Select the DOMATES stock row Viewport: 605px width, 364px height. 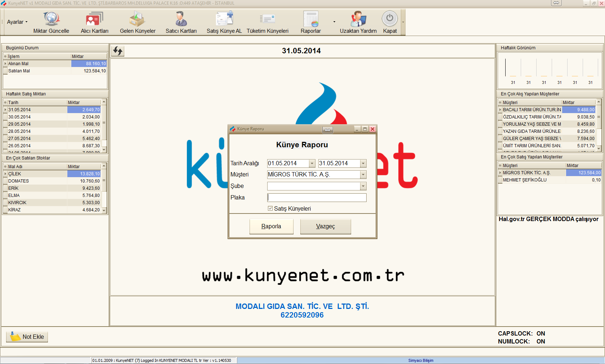(x=52, y=181)
